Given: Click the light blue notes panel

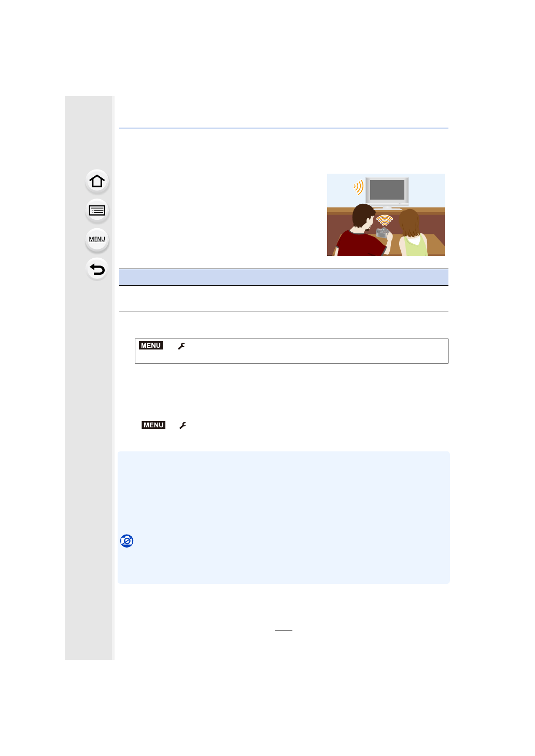Looking at the screenshot, I should tap(284, 517).
